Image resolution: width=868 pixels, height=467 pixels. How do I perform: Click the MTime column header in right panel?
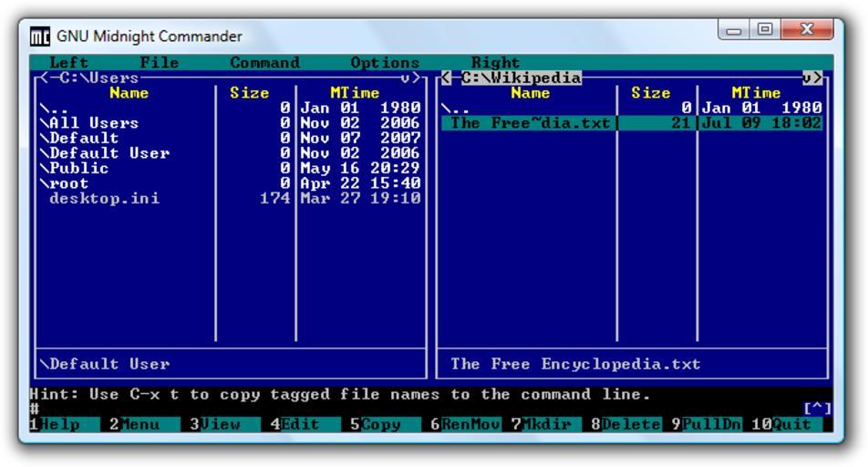click(756, 93)
